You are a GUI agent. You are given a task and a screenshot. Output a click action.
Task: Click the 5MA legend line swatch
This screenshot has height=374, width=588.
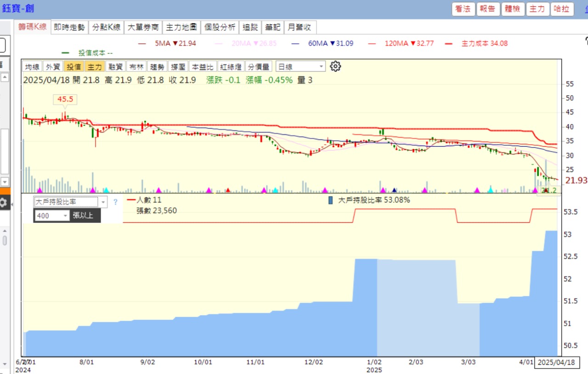click(142, 44)
